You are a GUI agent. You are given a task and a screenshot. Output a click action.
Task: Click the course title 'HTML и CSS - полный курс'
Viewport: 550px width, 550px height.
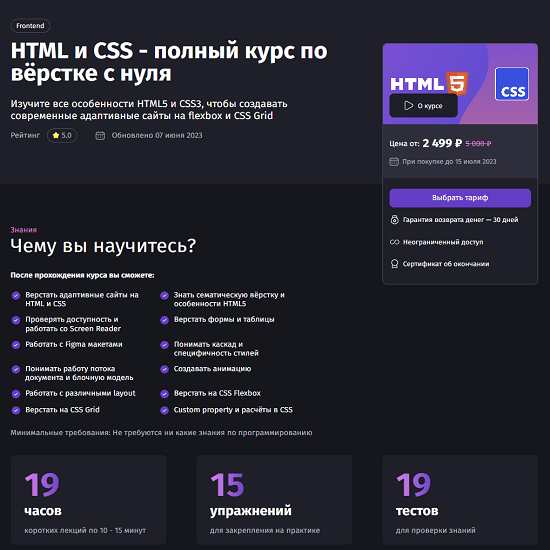[x=169, y=62]
